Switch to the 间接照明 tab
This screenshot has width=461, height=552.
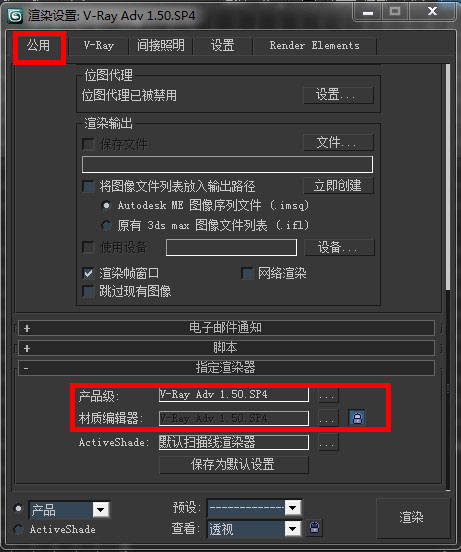[x=161, y=45]
